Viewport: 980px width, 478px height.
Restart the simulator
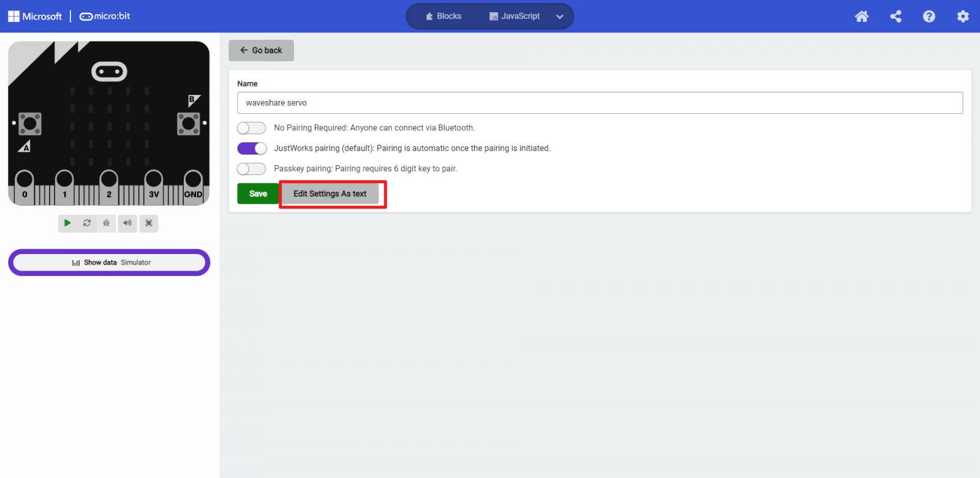(87, 223)
